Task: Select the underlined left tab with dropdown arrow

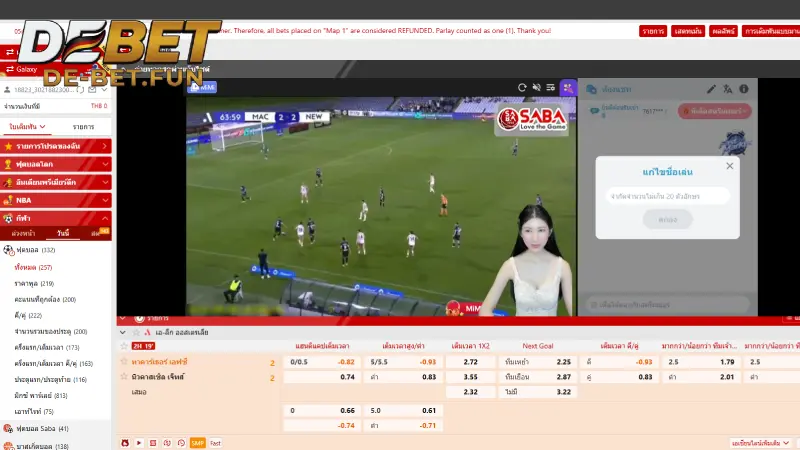Action: (x=28, y=127)
